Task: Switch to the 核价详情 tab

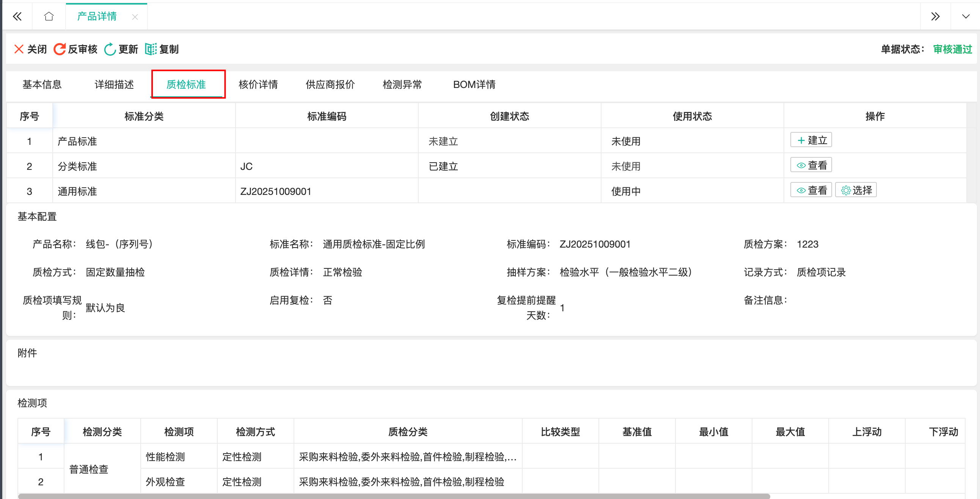Action: (x=258, y=85)
